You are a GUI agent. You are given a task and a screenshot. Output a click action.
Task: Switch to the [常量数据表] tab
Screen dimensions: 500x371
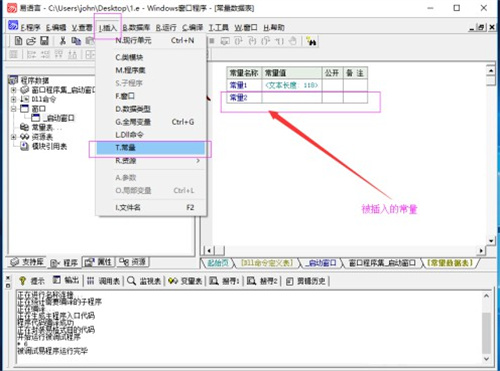[x=451, y=263]
